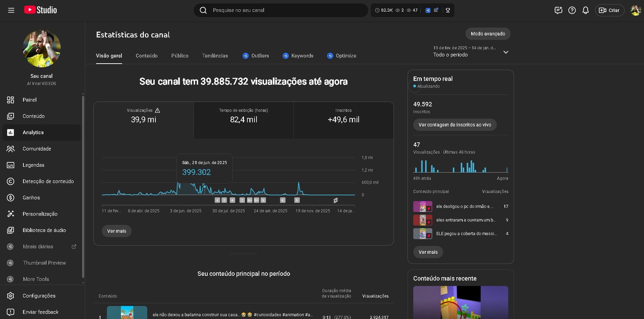Open the chat sparkle icon beside help
The image size is (644, 319).
coord(558,10)
